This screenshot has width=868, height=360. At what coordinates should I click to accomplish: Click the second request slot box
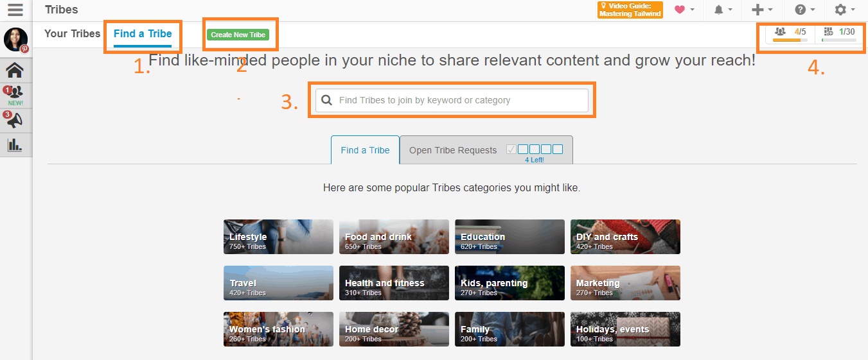pos(523,150)
